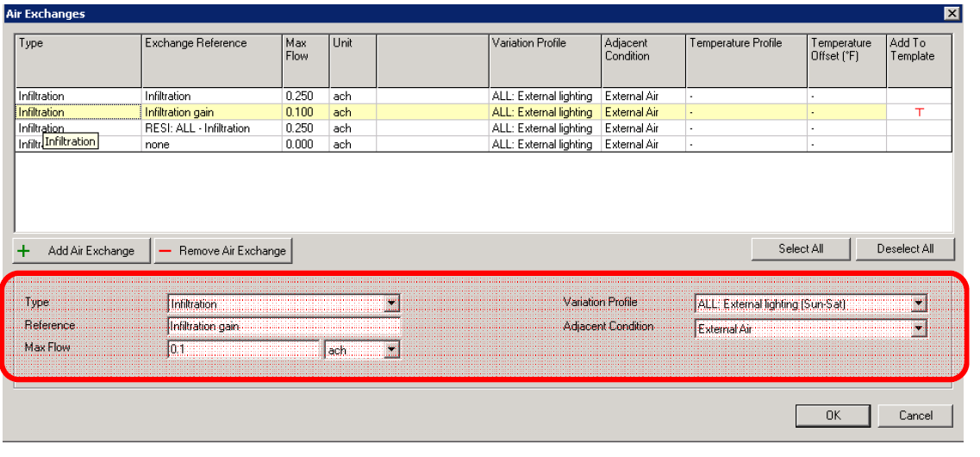
Task: Open the Type dropdown
Action: coord(392,304)
